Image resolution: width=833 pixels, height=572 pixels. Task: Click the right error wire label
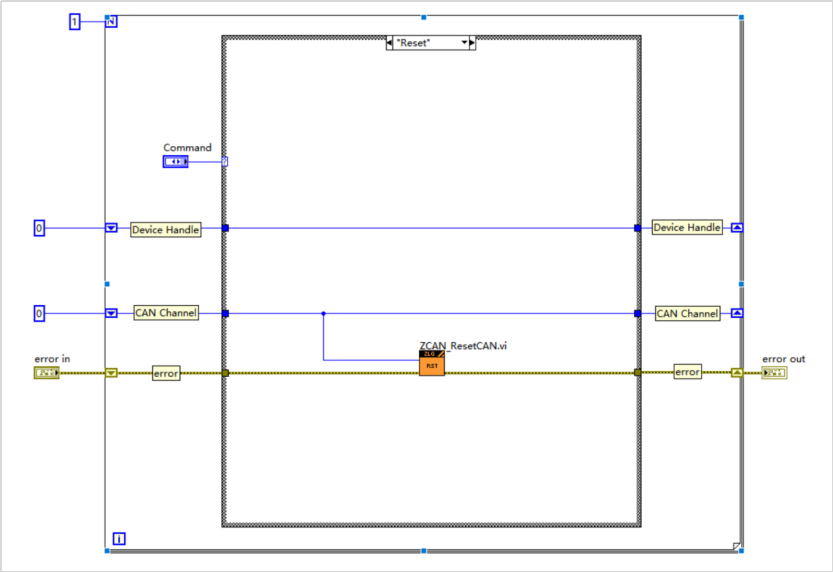[x=687, y=372]
